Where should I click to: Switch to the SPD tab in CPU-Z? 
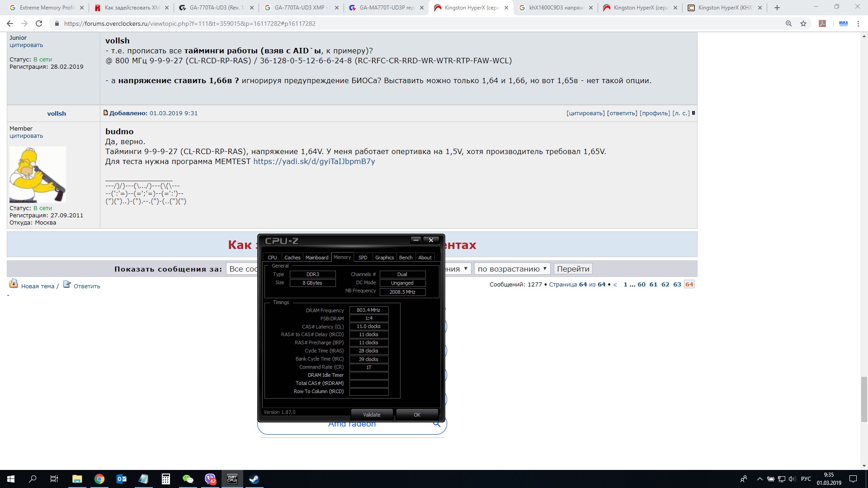[x=363, y=258]
